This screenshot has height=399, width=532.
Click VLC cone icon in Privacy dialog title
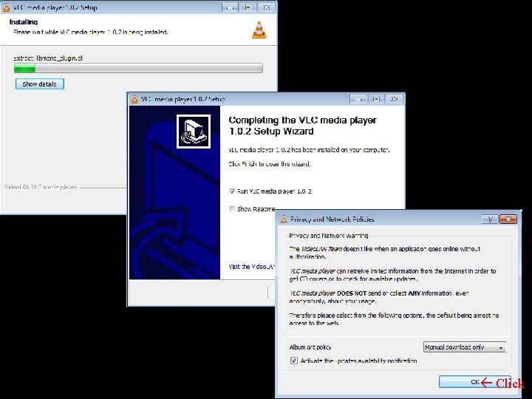tap(283, 219)
